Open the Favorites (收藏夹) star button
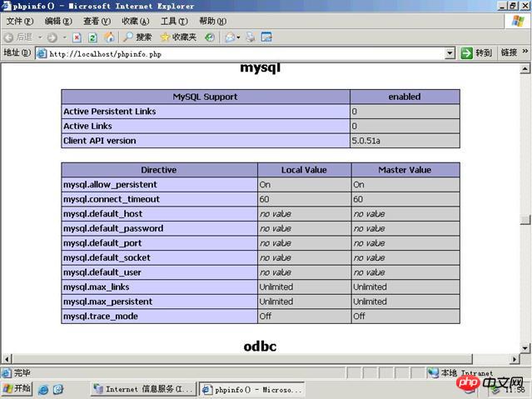532x399 pixels. pyautogui.click(x=178, y=37)
